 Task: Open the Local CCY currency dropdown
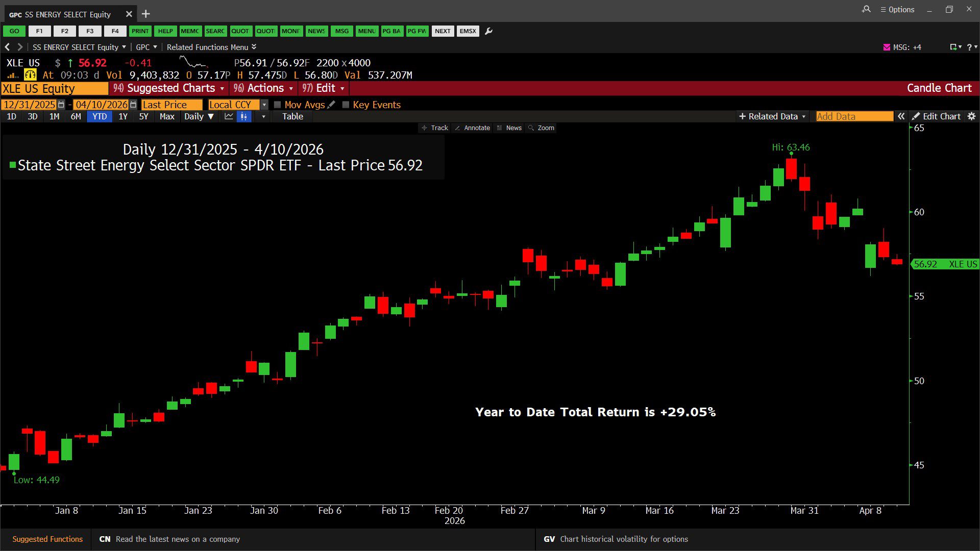[x=264, y=105]
